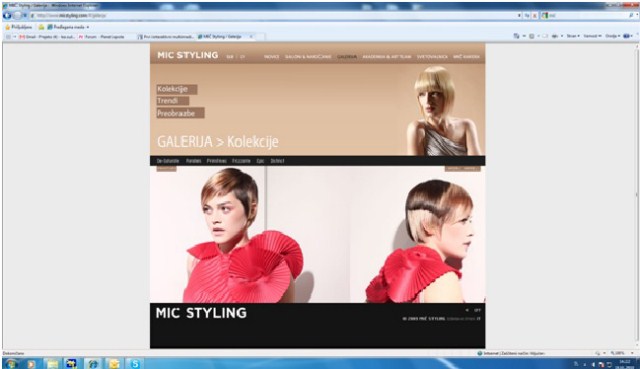Open the File Explorer taskbar folder
This screenshot has width=640, height=369.
[52, 363]
